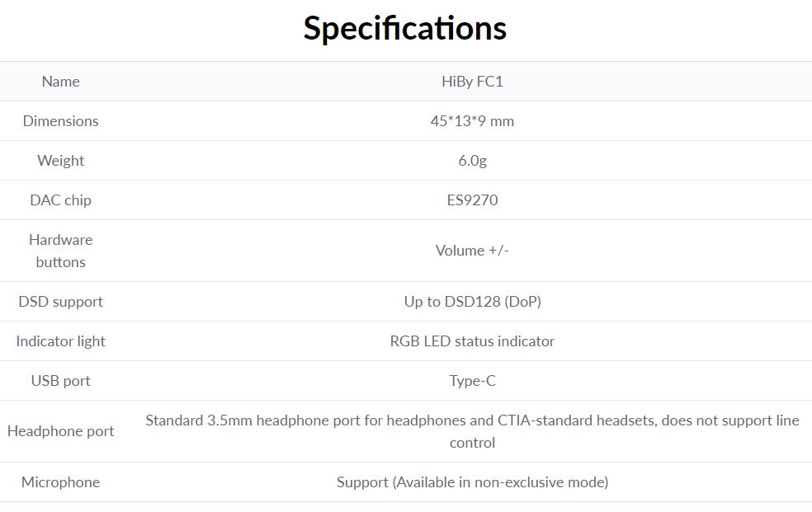The width and height of the screenshot is (812, 512).
Task: Select the Volume +/- value text
Action: (472, 251)
